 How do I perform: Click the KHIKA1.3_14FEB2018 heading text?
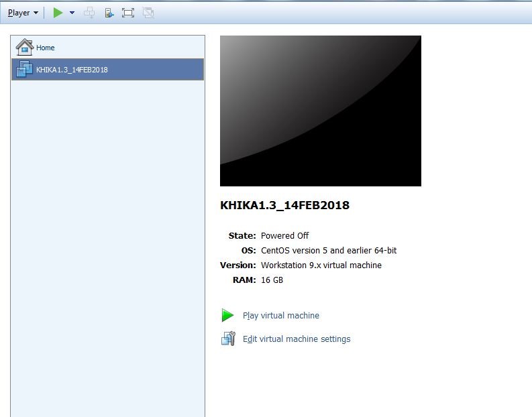coord(284,205)
